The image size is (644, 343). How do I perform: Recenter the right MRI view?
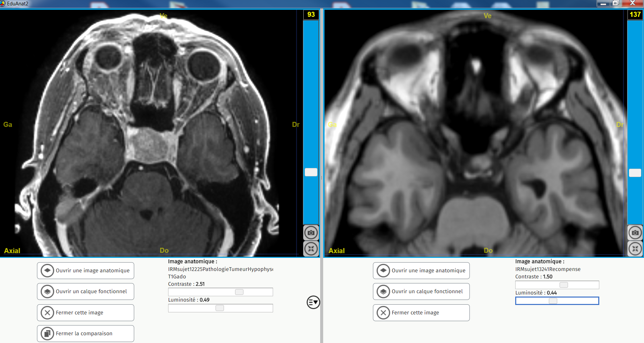(635, 249)
